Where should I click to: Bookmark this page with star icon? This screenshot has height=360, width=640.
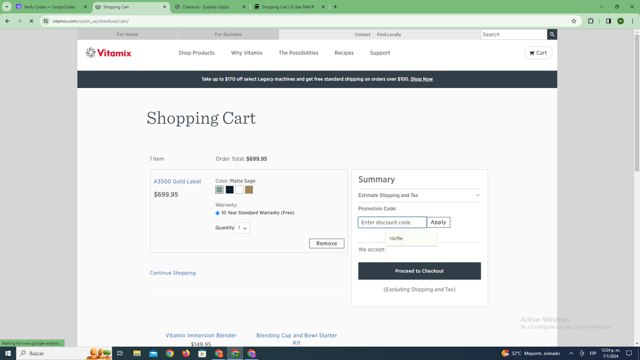click(x=573, y=21)
